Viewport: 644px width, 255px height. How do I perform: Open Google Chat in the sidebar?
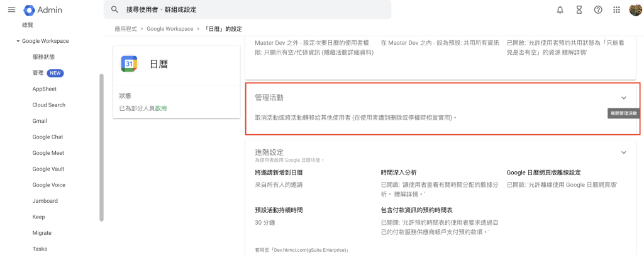tap(48, 137)
